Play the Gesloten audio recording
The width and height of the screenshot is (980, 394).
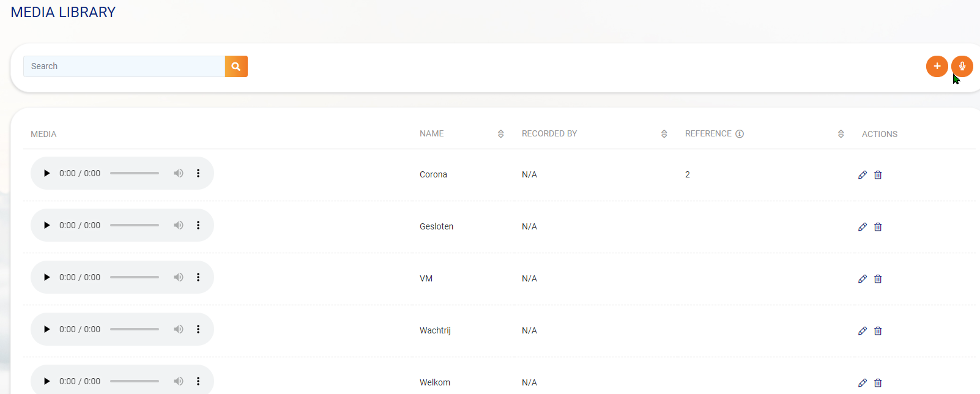pyautogui.click(x=46, y=225)
